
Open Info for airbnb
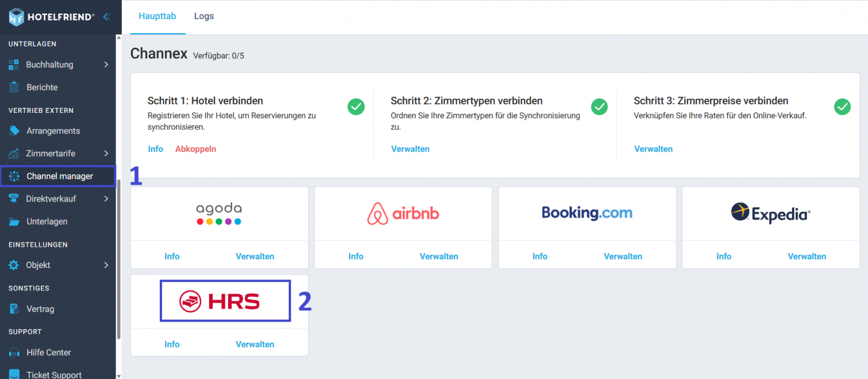[356, 256]
